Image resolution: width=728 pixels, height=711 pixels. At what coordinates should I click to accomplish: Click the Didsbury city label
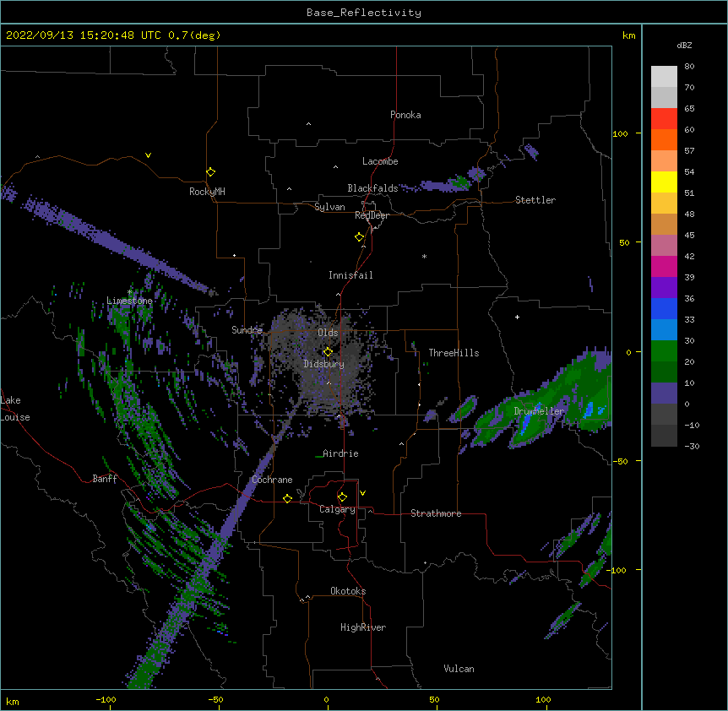coord(324,364)
